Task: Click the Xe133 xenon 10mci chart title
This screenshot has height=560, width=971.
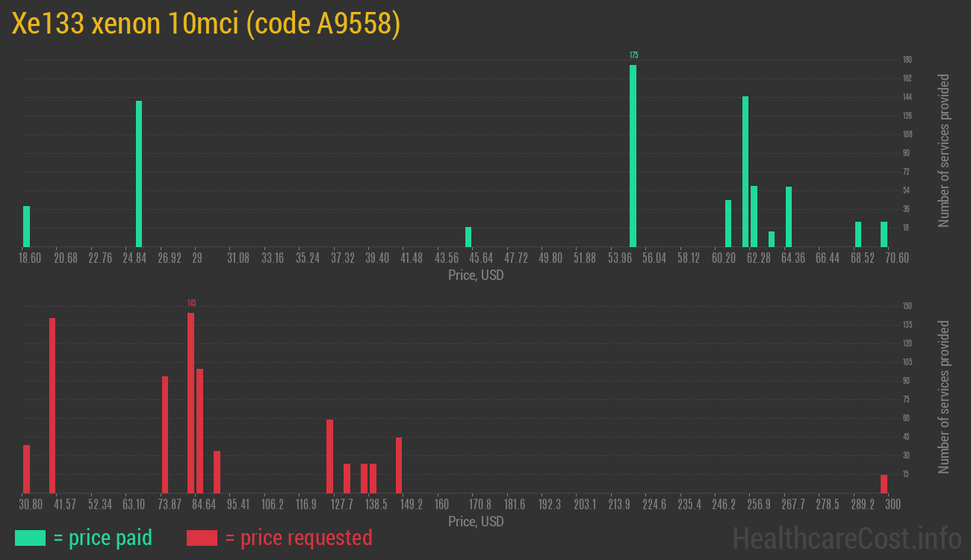Action: coord(206,25)
